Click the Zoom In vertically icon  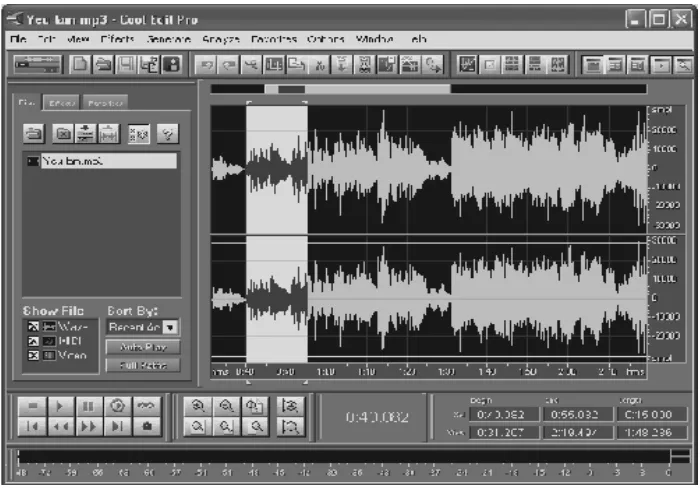click(290, 406)
